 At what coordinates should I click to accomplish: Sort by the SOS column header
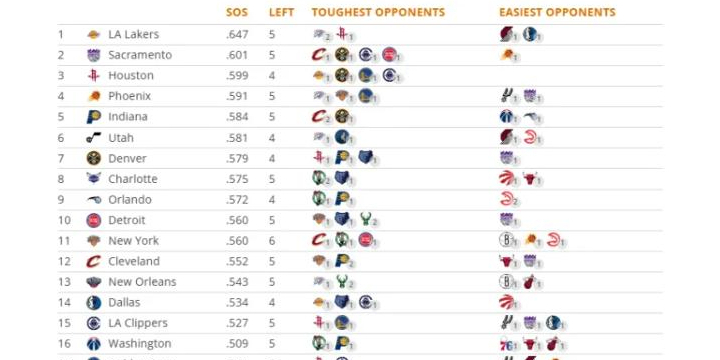[x=237, y=12]
